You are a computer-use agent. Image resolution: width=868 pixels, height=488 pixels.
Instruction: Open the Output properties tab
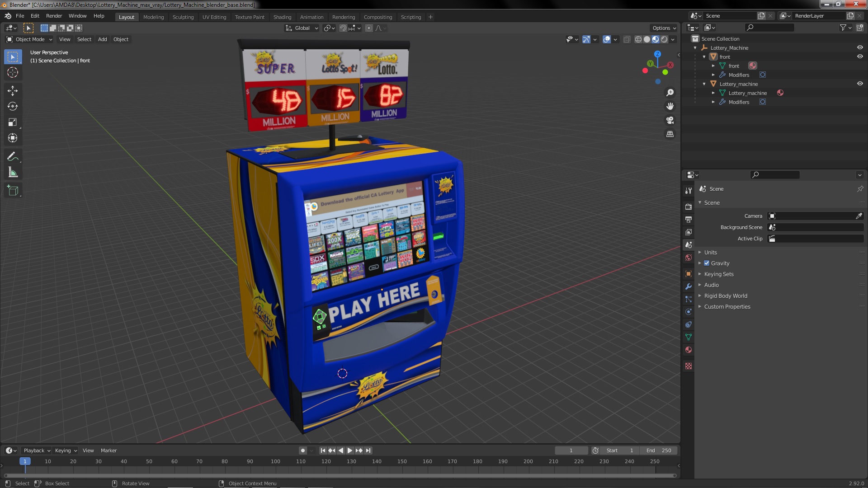pos(689,219)
